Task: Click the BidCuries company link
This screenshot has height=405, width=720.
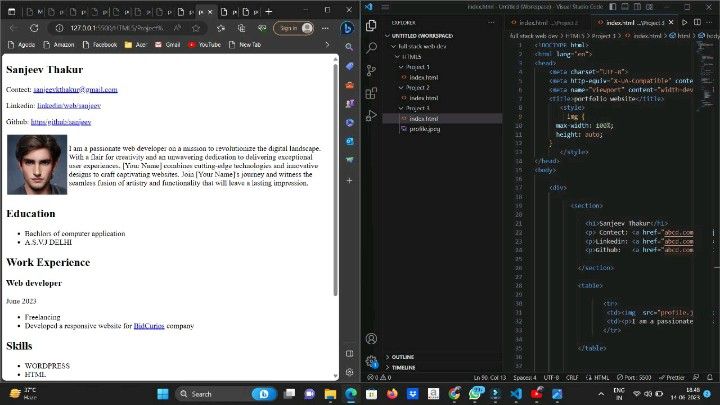Action: pyautogui.click(x=149, y=326)
